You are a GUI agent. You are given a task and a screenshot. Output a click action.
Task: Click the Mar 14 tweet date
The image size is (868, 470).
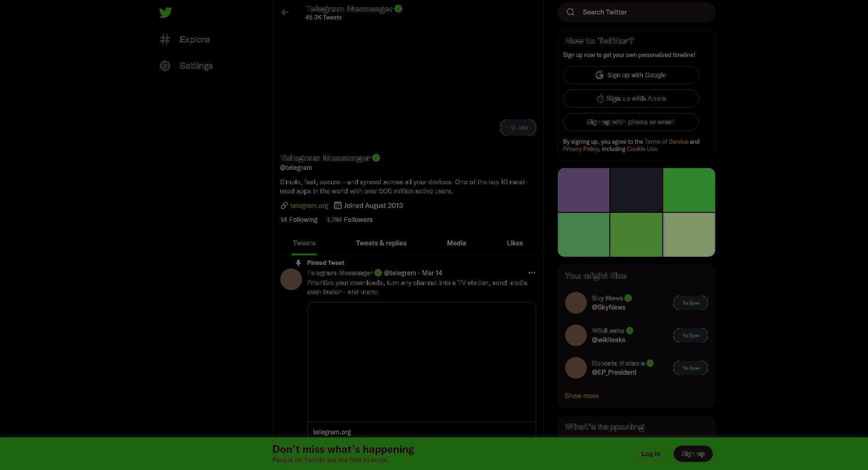pyautogui.click(x=432, y=273)
